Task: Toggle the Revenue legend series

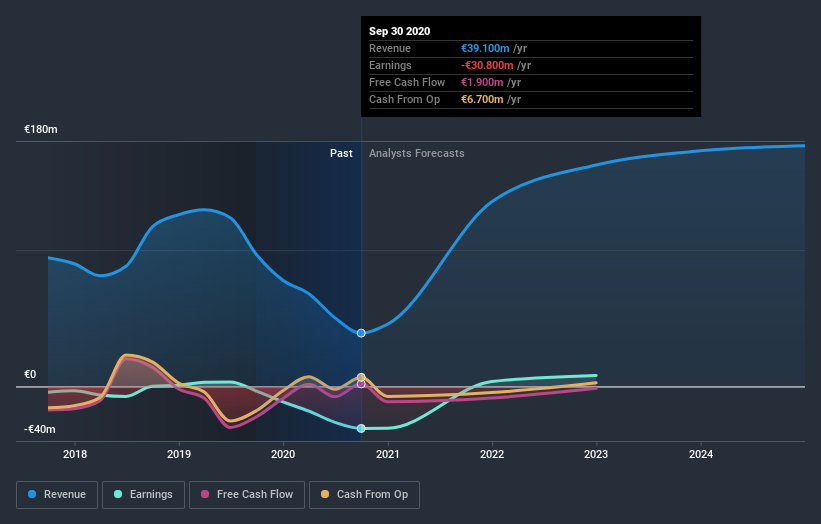Action: (57, 495)
